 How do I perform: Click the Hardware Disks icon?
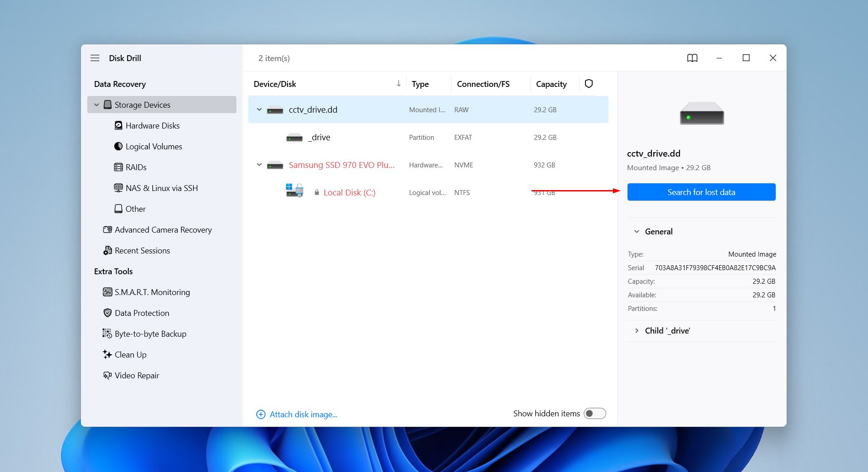[x=118, y=125]
